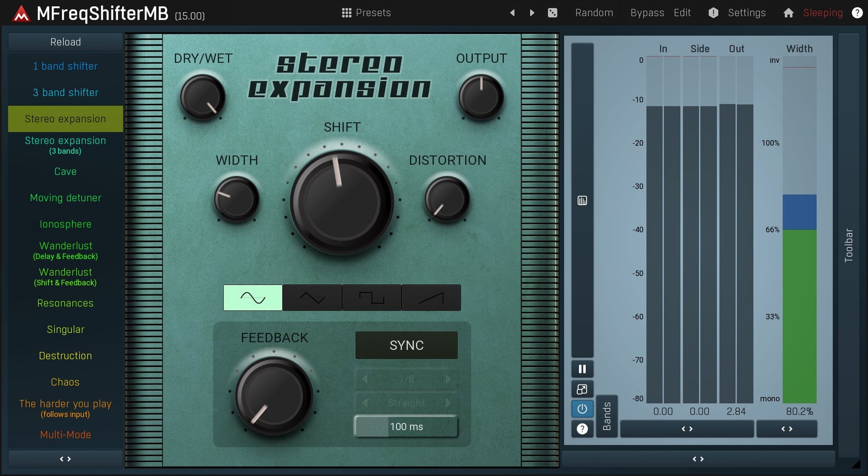Select the Ionosphere preset

coord(66,224)
